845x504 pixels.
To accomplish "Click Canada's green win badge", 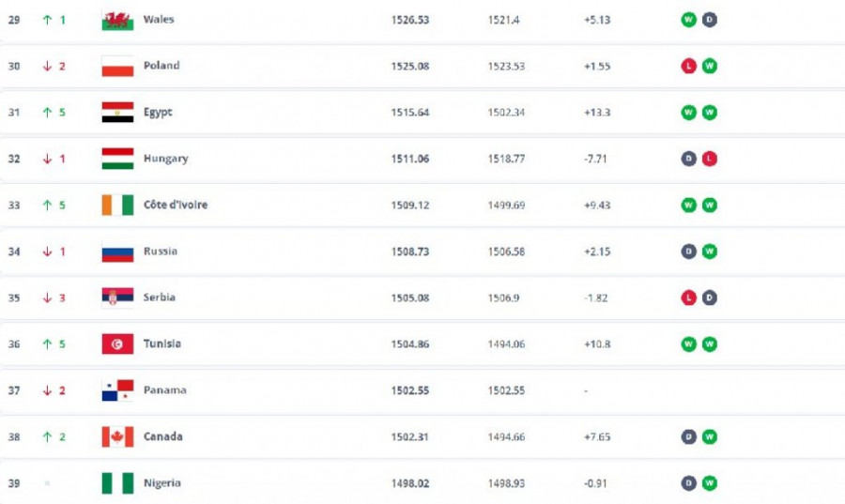I will pos(710,436).
